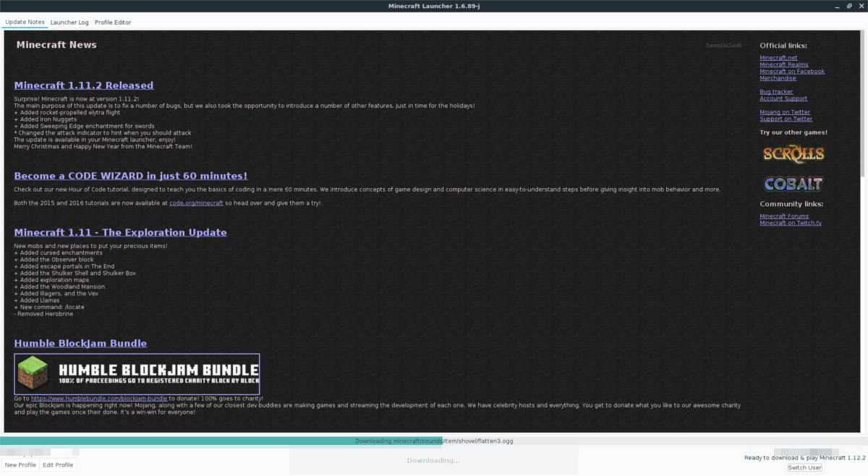Open the Minecraft 1.11.2 Released article
Viewport: 868px width, 476px height.
point(84,85)
